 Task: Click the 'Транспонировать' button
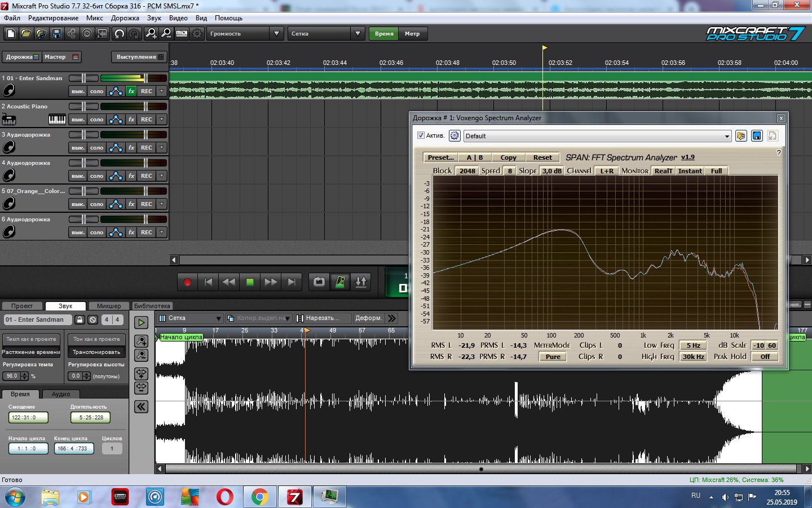(96, 352)
